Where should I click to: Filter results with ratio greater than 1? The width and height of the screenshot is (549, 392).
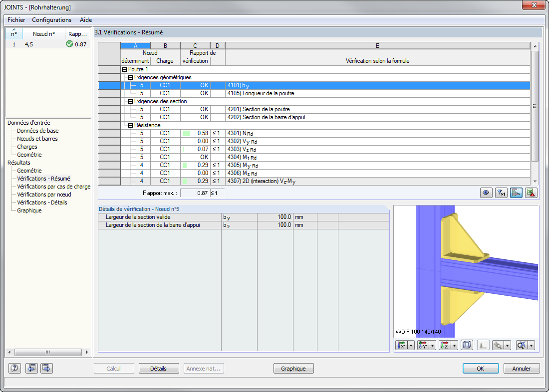502,193
